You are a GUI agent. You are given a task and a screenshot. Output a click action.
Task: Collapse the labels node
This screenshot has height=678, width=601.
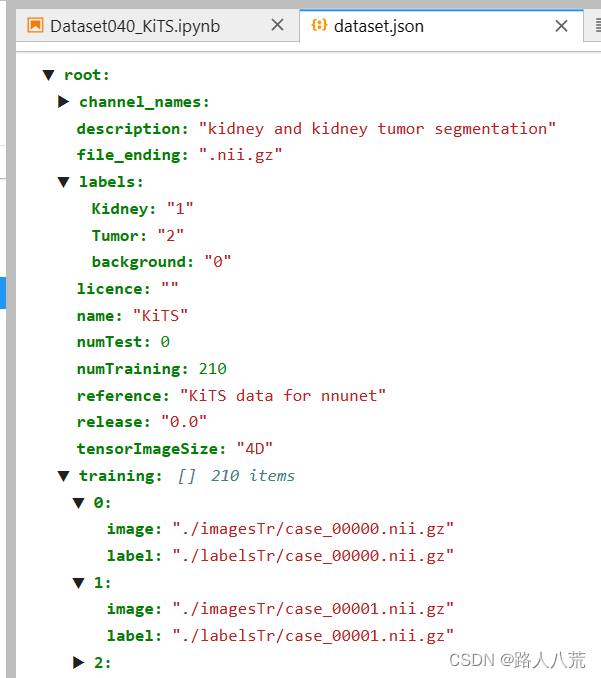pos(64,182)
